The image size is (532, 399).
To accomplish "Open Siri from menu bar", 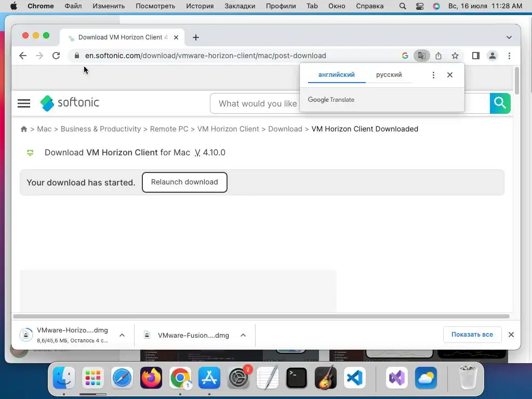I will pyautogui.click(x=436, y=6).
